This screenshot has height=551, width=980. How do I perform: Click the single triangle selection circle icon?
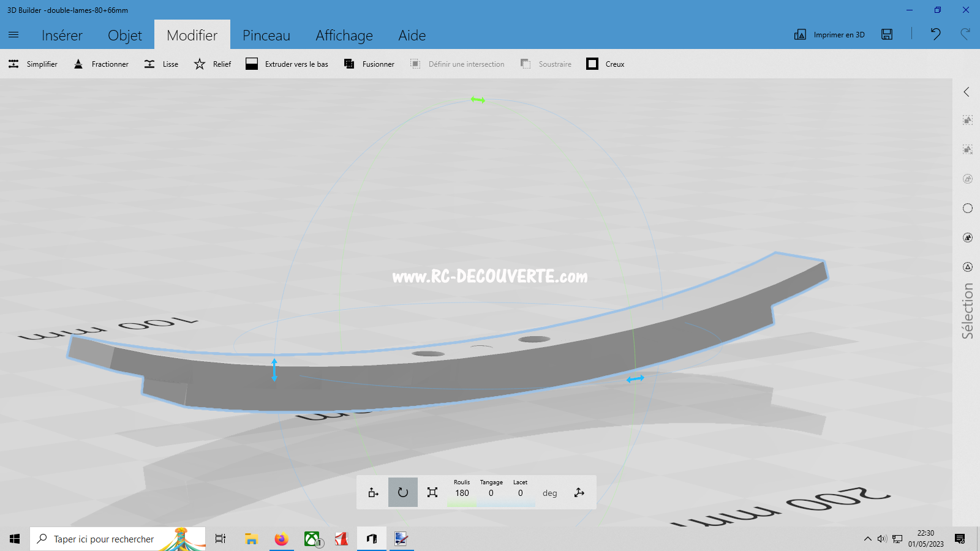click(968, 267)
